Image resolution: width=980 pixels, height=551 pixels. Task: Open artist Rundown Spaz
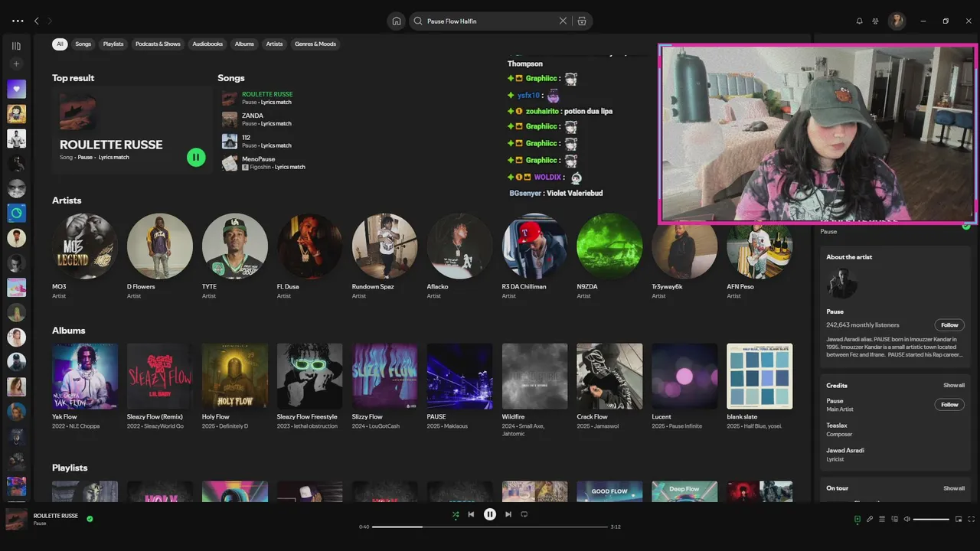(385, 256)
